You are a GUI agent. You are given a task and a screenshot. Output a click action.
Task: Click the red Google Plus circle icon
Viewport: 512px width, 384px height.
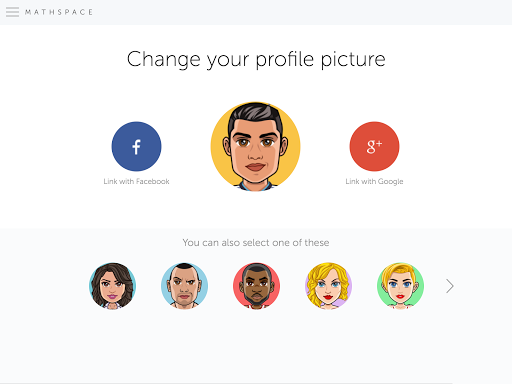tap(374, 146)
